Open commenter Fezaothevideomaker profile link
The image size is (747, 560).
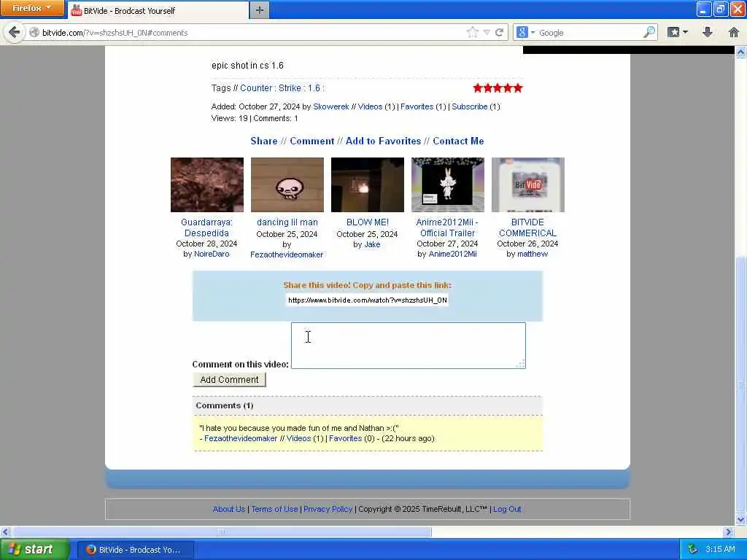pyautogui.click(x=241, y=438)
